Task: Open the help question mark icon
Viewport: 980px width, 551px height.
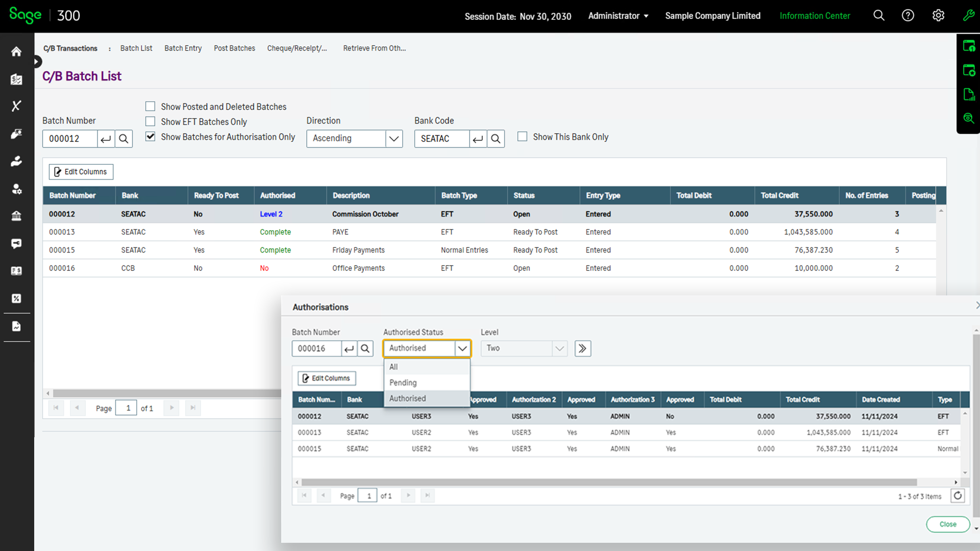Action: click(x=908, y=16)
